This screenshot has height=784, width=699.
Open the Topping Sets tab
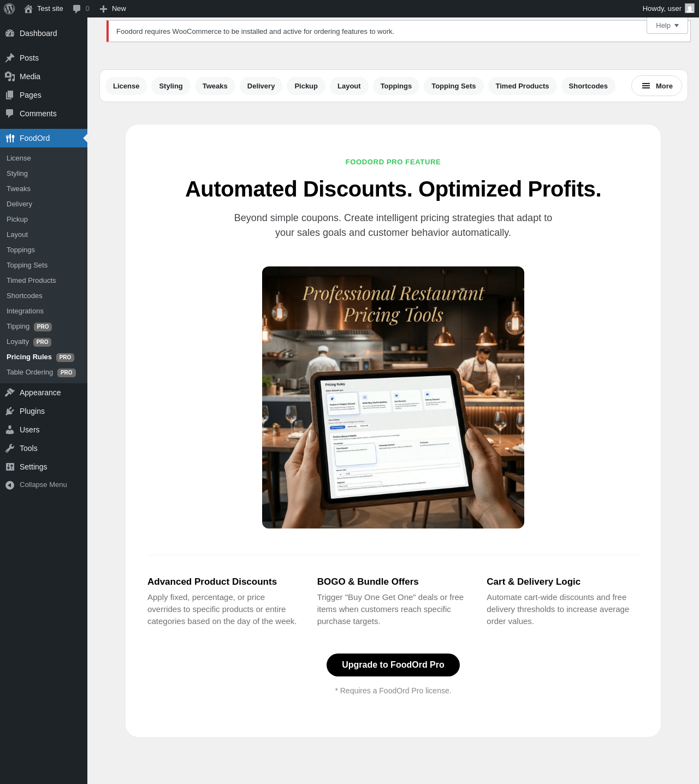click(x=454, y=86)
